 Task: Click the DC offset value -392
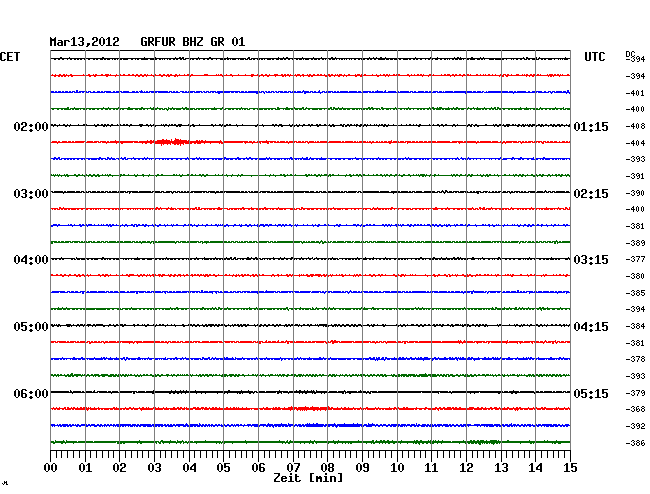[x=635, y=426]
